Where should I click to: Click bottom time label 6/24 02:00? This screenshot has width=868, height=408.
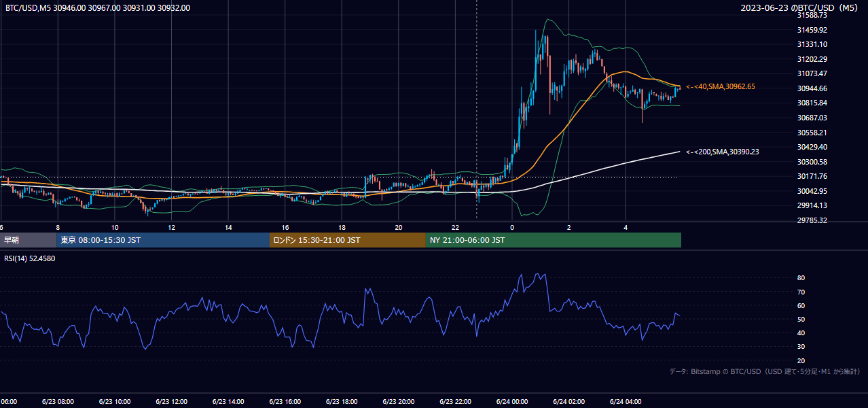tap(569, 402)
